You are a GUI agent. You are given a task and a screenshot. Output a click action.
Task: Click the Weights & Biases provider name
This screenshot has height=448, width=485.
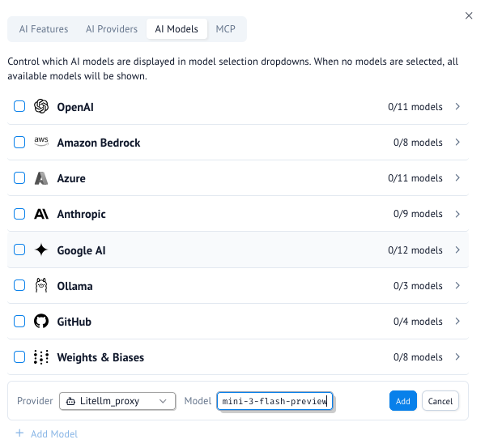click(x=100, y=357)
